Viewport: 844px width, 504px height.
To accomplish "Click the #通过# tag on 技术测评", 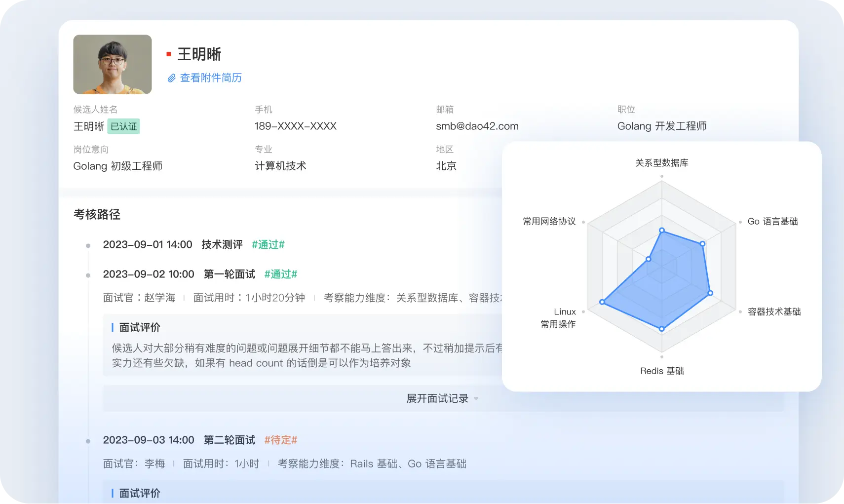I will (268, 245).
